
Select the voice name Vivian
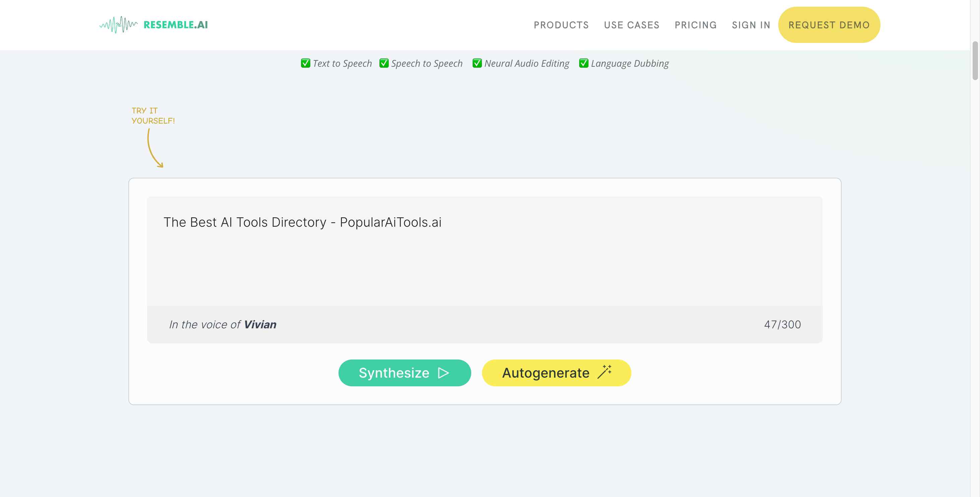point(260,325)
